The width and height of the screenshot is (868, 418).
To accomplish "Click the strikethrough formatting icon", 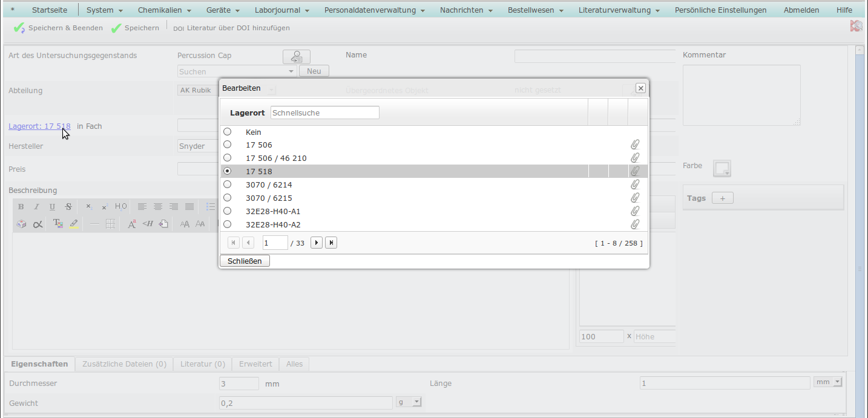I will [68, 207].
